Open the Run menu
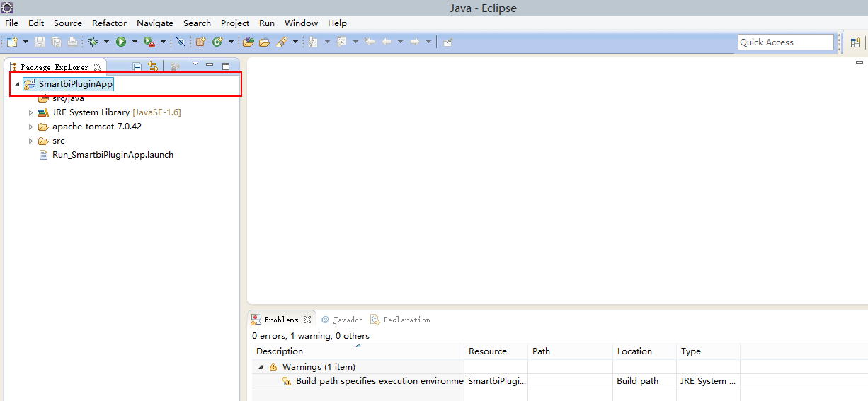 (267, 23)
